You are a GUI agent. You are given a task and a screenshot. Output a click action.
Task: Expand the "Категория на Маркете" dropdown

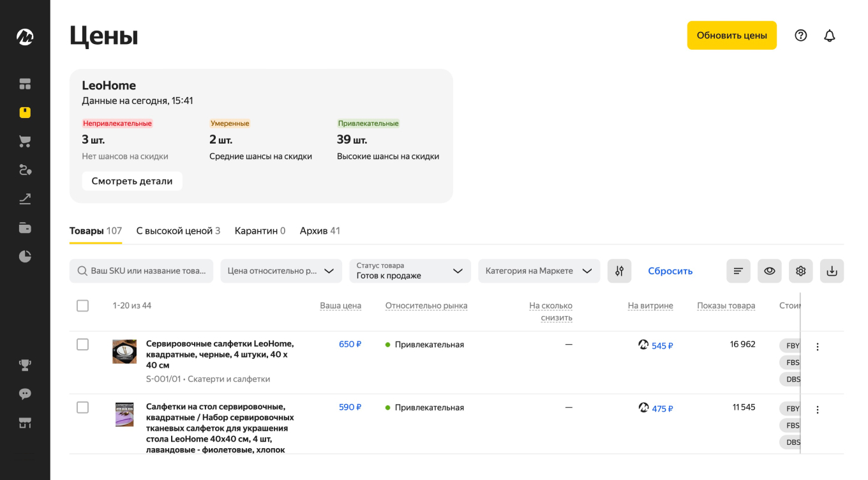pos(539,271)
